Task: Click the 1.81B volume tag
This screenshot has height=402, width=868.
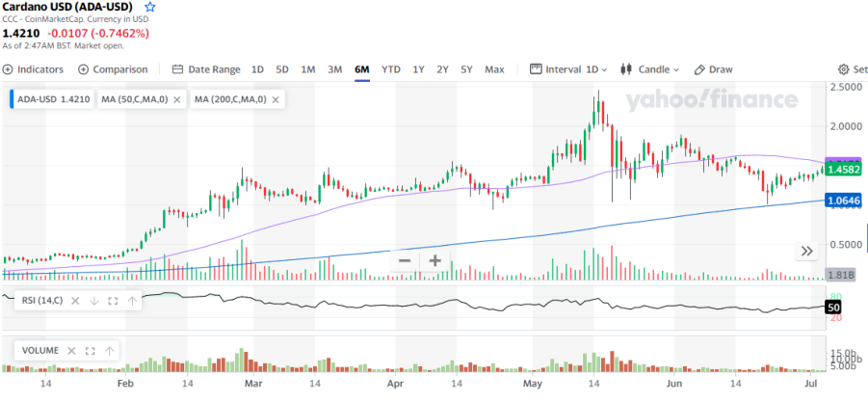Action: pyautogui.click(x=843, y=274)
